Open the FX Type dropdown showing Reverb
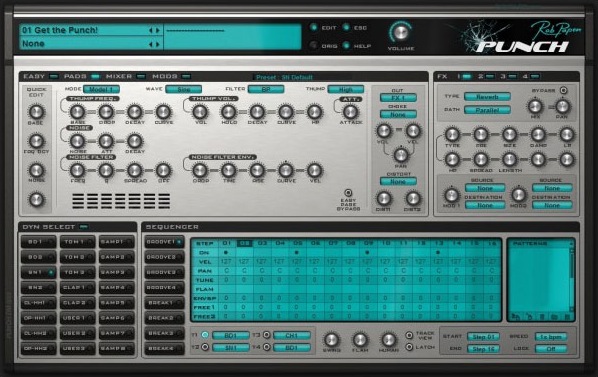The image size is (598, 377). [487, 97]
